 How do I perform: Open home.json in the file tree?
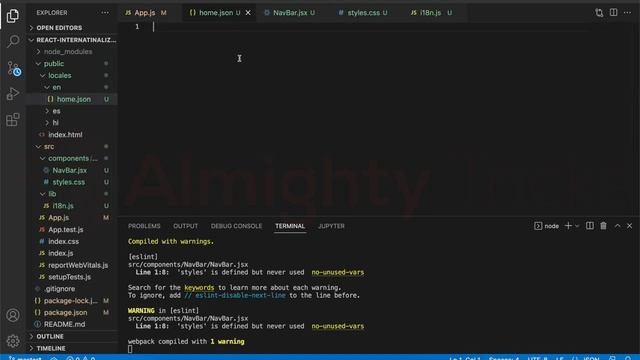[72, 99]
